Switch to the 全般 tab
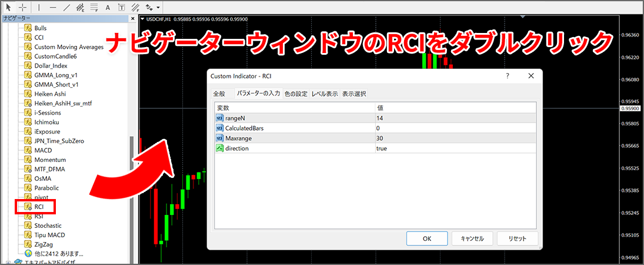The image size is (644, 265). coord(219,94)
